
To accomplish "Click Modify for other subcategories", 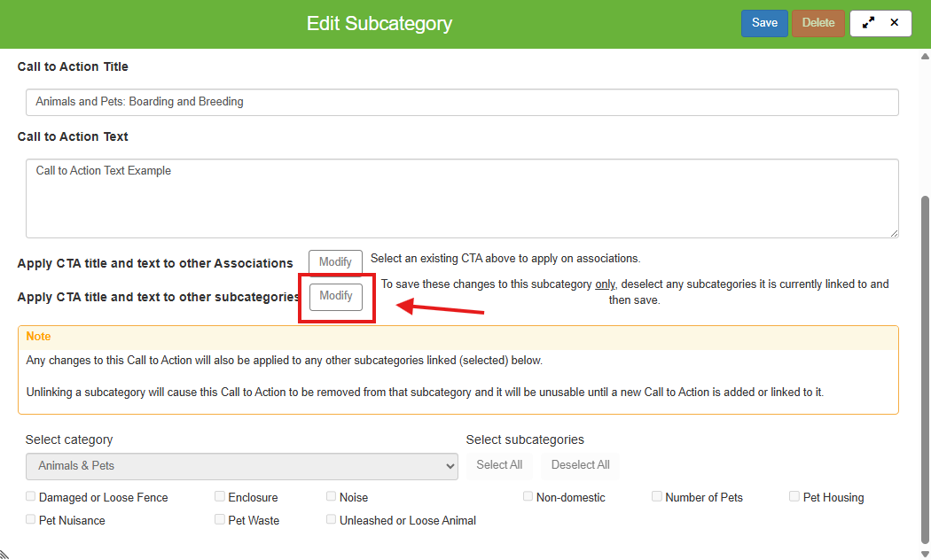I will pyautogui.click(x=336, y=296).
